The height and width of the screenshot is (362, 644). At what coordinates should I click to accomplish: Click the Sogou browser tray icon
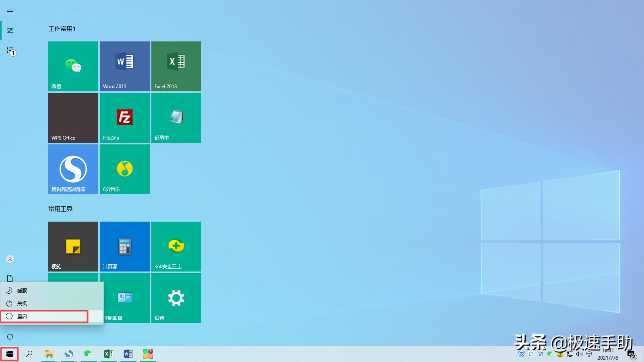click(541, 354)
